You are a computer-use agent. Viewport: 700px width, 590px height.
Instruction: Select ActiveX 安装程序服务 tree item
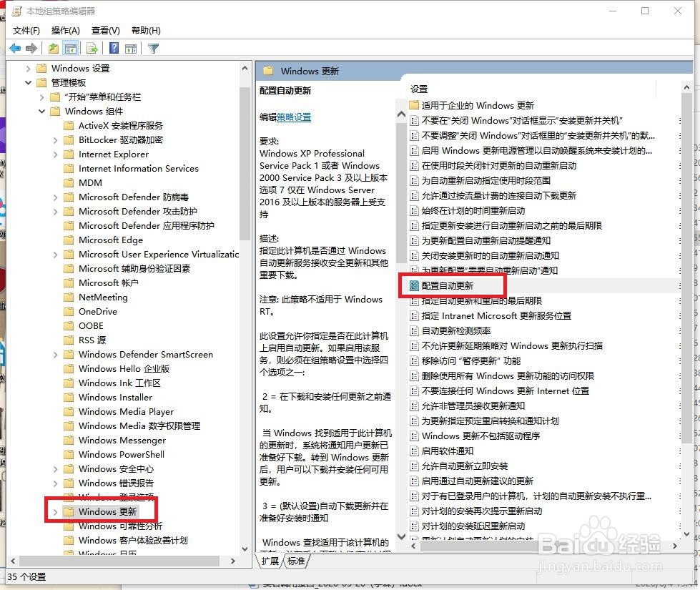[x=121, y=125]
